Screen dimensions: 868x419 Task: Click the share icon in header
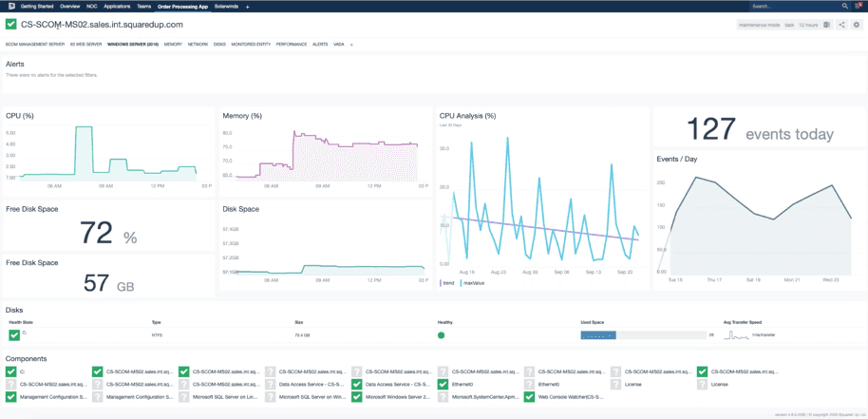coord(841,25)
